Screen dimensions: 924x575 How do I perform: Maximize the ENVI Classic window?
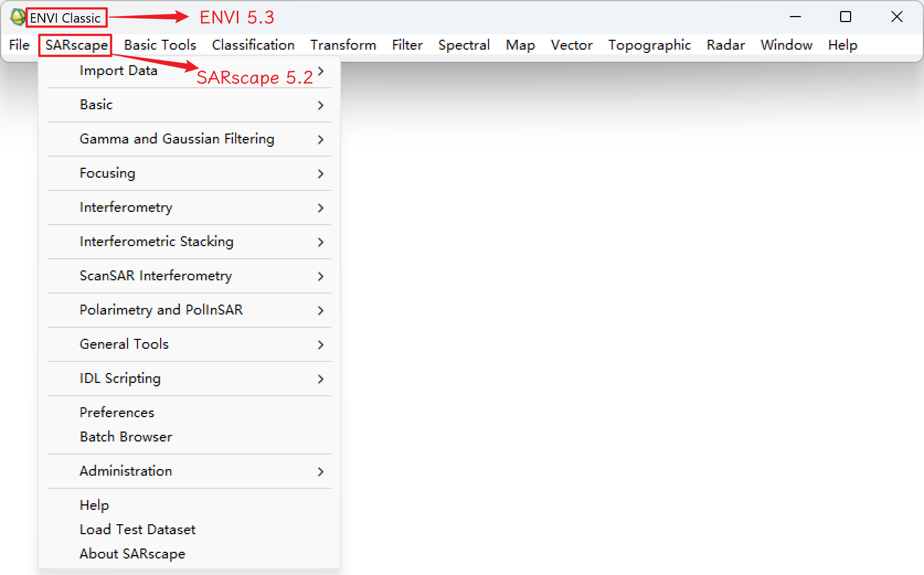pyautogui.click(x=846, y=17)
